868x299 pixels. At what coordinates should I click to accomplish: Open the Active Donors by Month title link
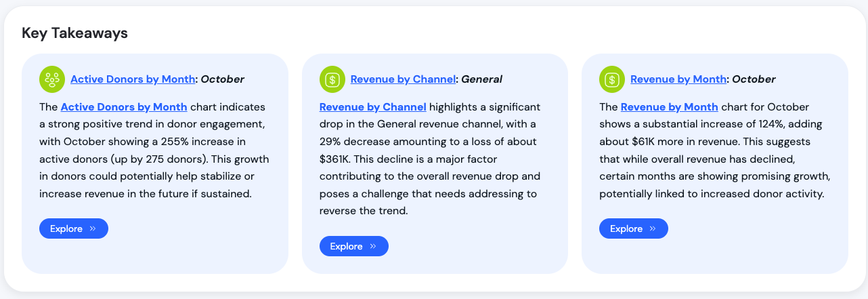[133, 79]
